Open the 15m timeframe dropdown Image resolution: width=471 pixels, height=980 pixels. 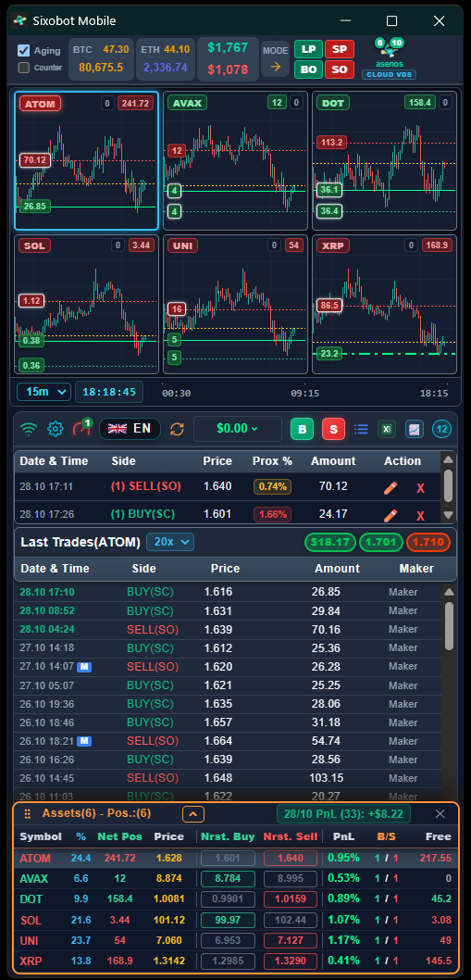coord(43,392)
